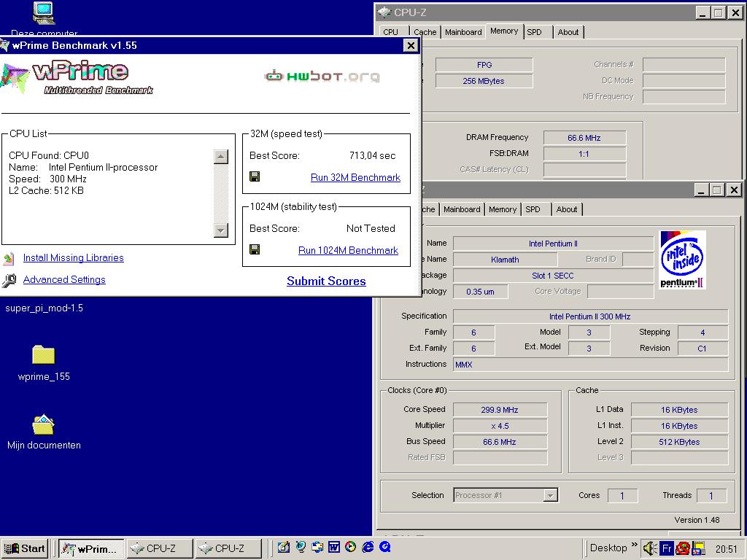The image size is (747, 560).
Task: Click the second quick launch icon with monitor
Action: (x=300, y=548)
